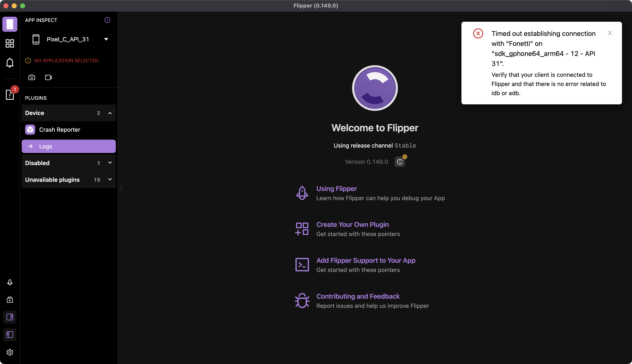Install a new plugin via the bag icon
632x364 pixels.
coord(10,300)
